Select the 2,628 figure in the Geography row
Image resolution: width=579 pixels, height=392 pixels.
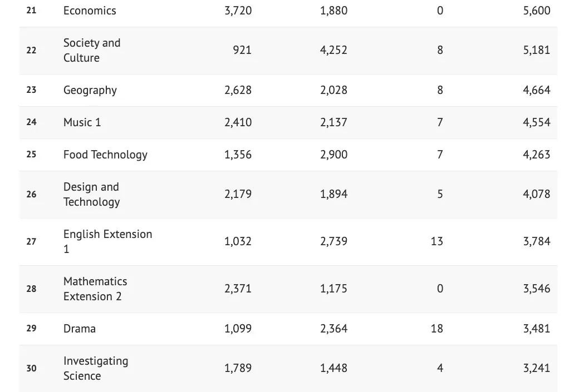[x=238, y=90]
